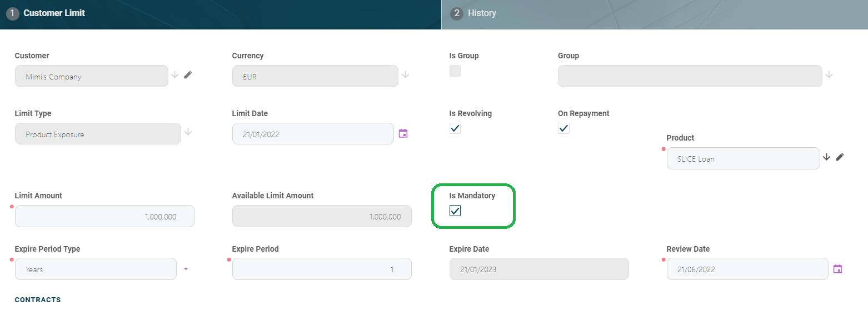Toggle the Is Revolving checkbox
Viewport: 868px width, 325px height.
tap(455, 128)
